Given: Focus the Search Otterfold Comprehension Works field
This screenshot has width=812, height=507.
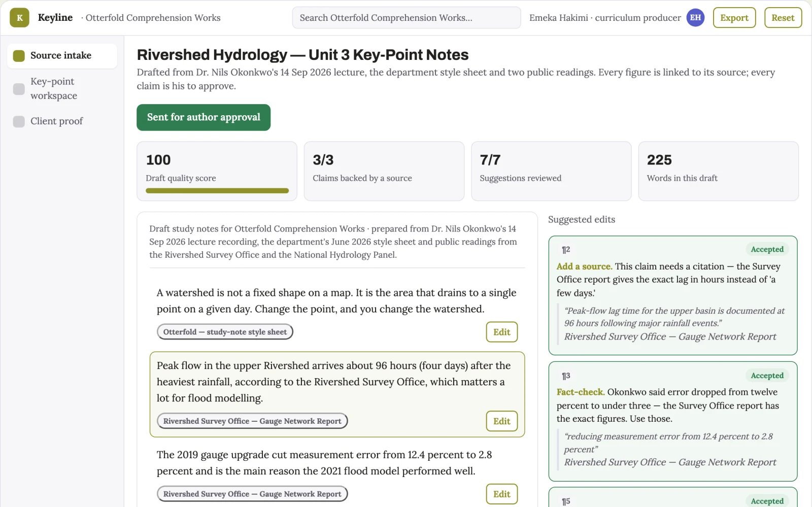Looking at the screenshot, I should [407, 18].
